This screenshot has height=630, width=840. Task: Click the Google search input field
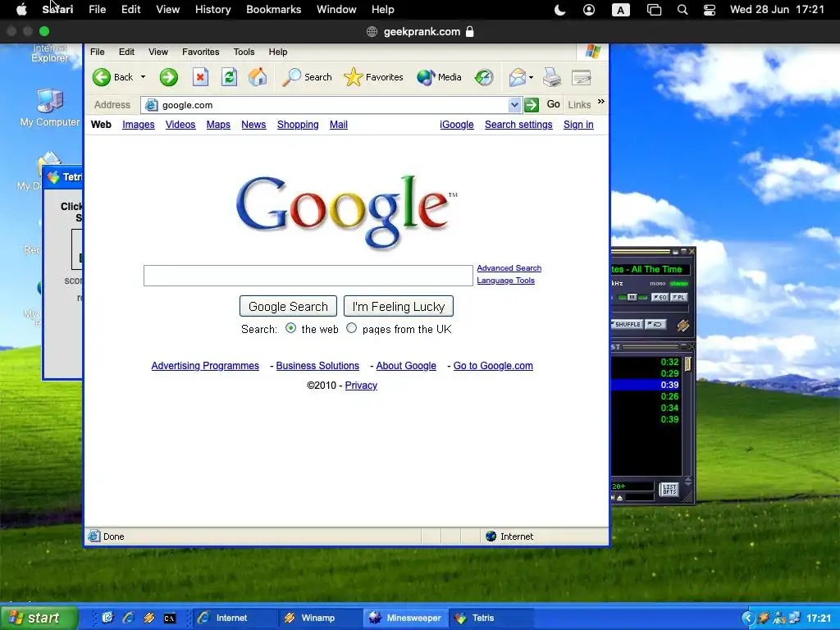tap(308, 276)
